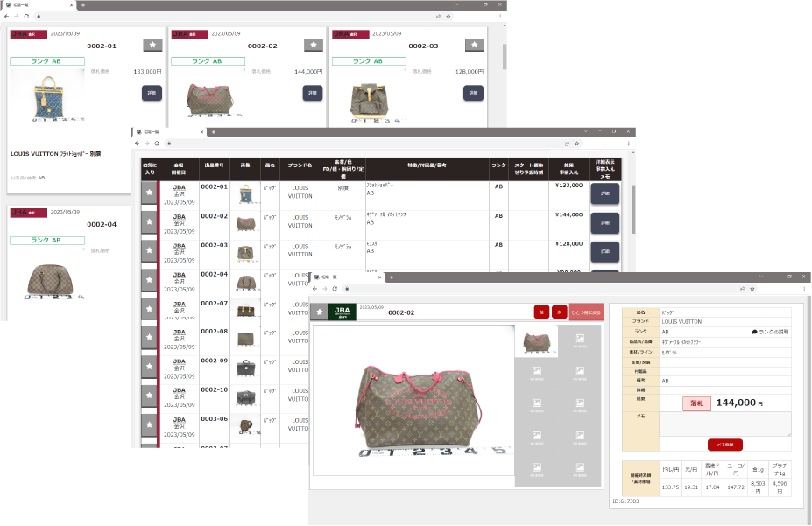Toggle favorite star on card 0002-03
Screen dimensions: 812x526
(475, 45)
